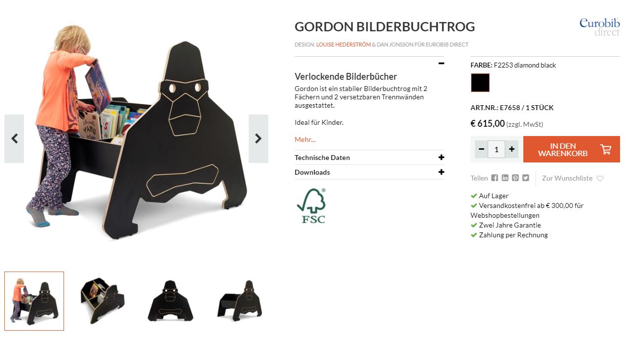This screenshot has height=343, width=644.
Task: Click the FSC certification logo
Action: [x=311, y=206]
